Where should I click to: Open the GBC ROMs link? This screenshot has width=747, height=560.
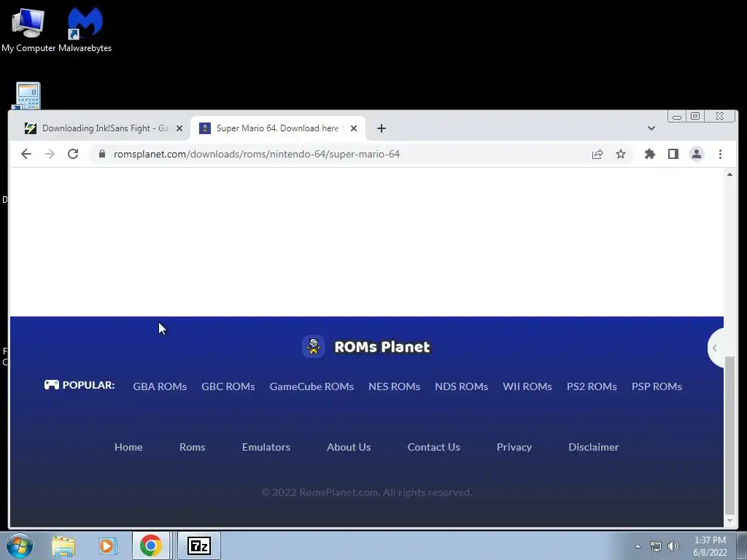tap(228, 386)
